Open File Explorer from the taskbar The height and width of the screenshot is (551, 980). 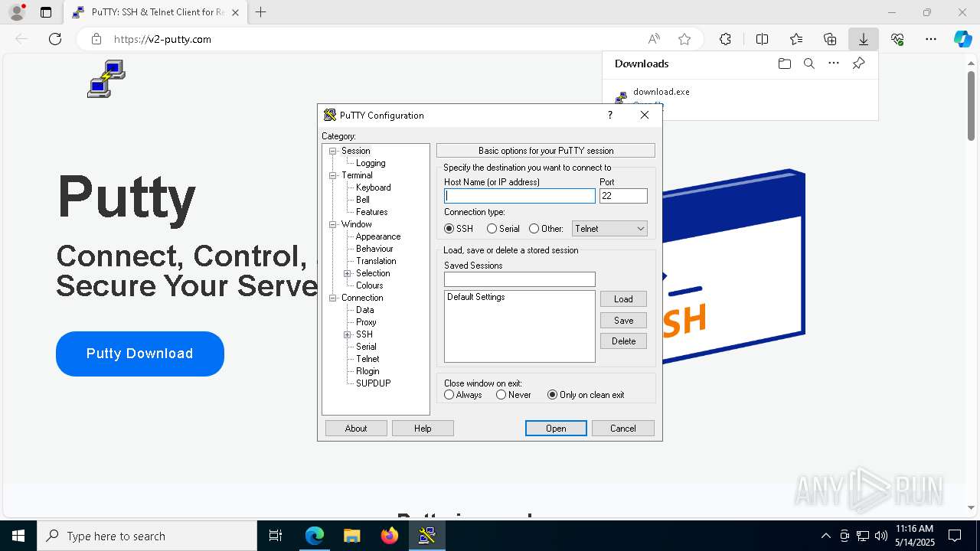(x=352, y=536)
